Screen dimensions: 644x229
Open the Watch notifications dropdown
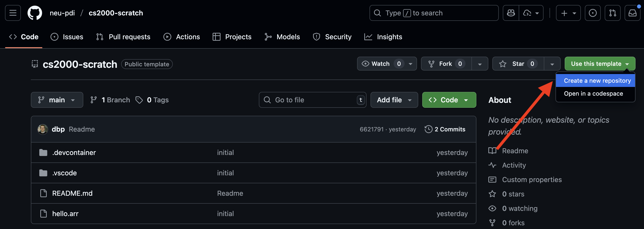tap(387, 64)
